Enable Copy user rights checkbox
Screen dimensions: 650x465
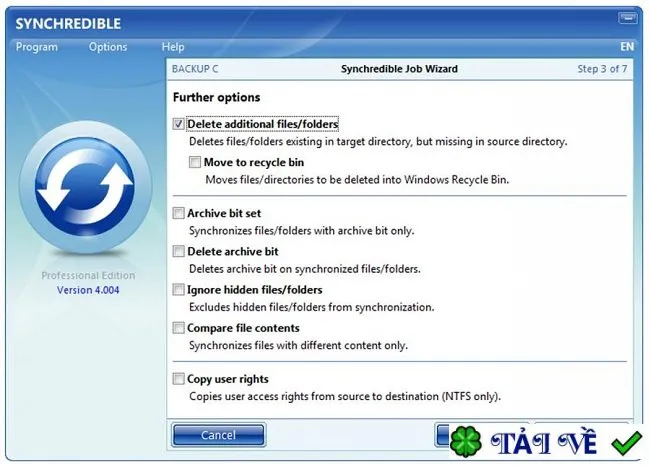[178, 379]
